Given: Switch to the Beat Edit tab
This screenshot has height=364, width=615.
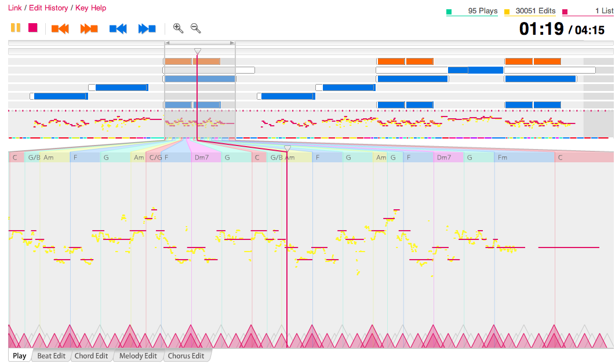Looking at the screenshot, I should (x=51, y=356).
